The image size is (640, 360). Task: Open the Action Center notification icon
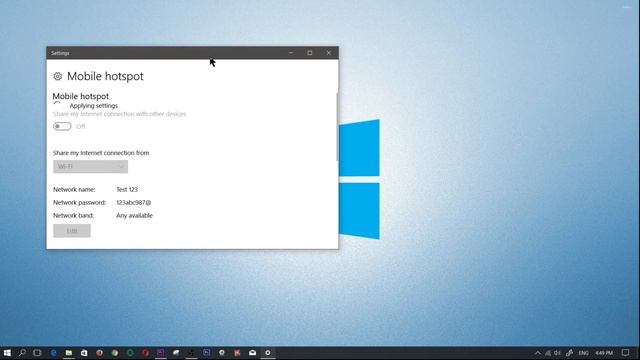coord(625,353)
